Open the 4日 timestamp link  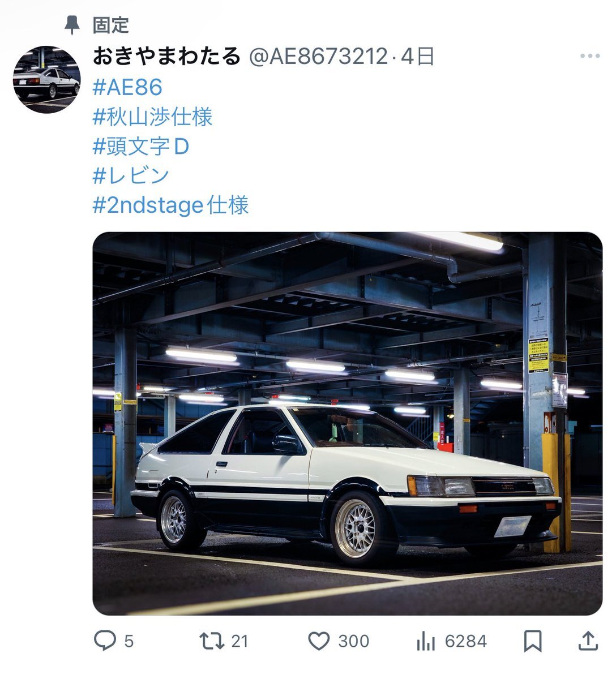click(417, 56)
